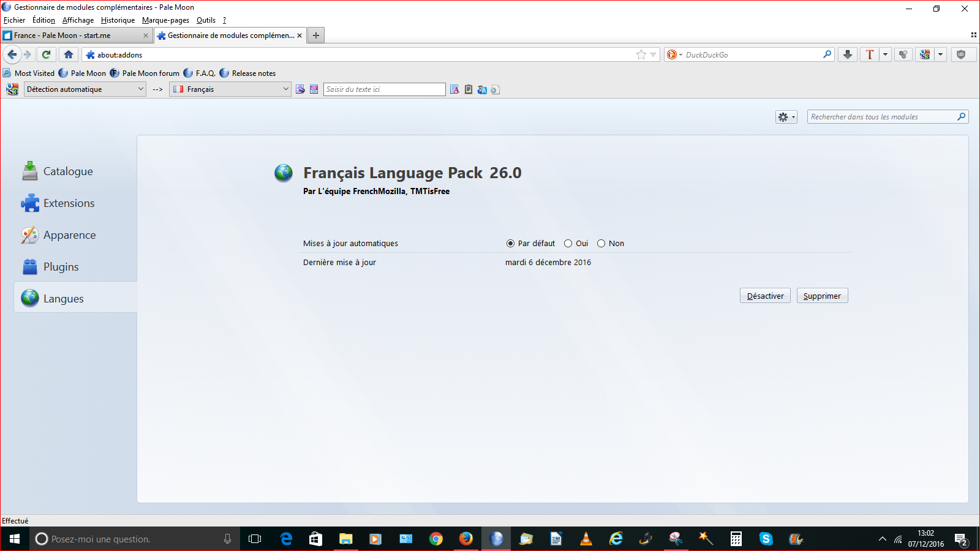Open the Most Visited bookmark
The height and width of the screenshot is (551, 980).
(29, 73)
